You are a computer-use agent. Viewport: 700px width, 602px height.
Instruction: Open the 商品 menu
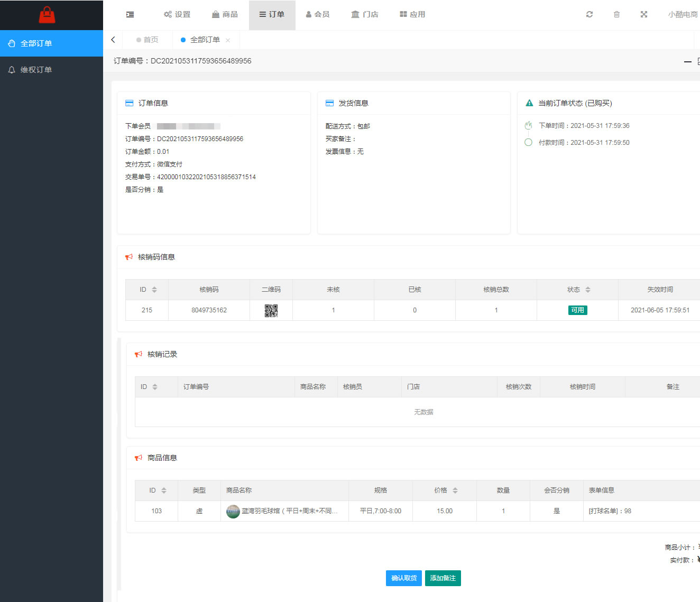225,15
